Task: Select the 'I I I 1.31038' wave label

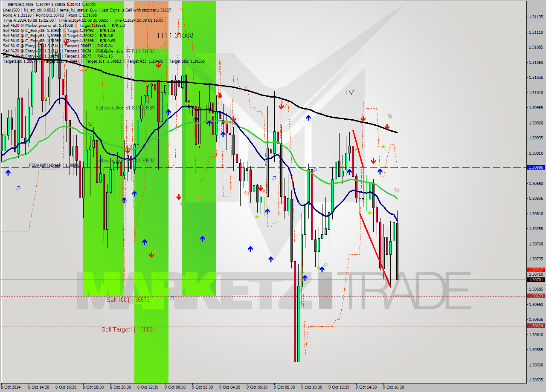Action: (x=175, y=36)
